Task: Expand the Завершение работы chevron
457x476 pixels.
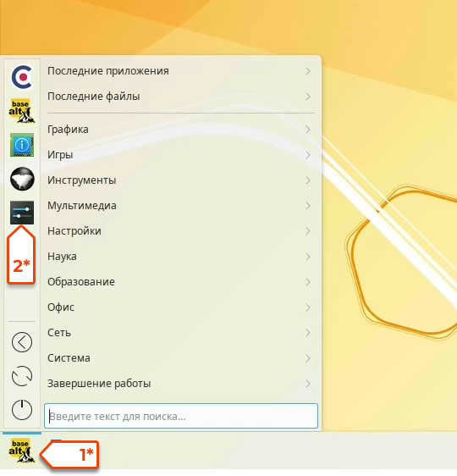Action: [308, 384]
